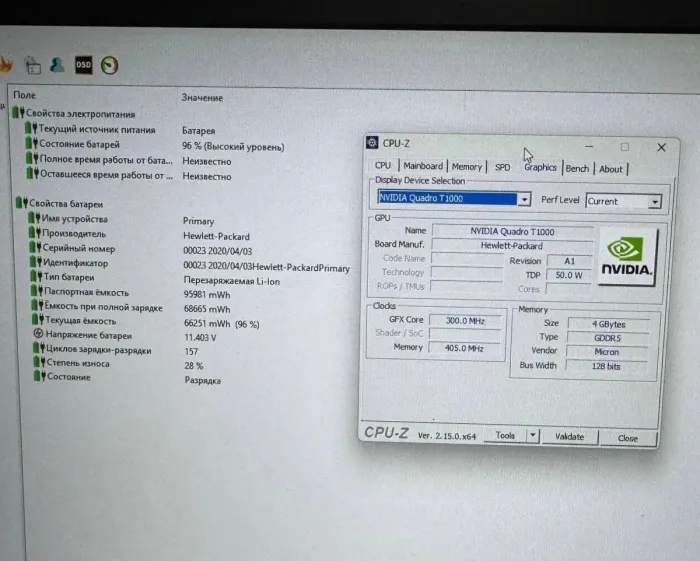Click the voltage icon beside Напряжение батареи
The width and height of the screenshot is (700, 561).
[x=38, y=334]
